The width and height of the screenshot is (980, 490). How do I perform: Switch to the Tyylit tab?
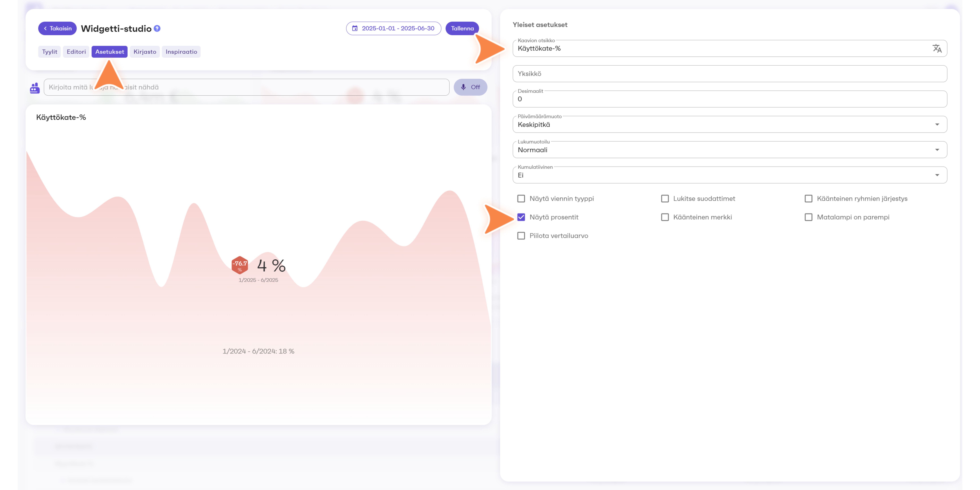(x=49, y=52)
